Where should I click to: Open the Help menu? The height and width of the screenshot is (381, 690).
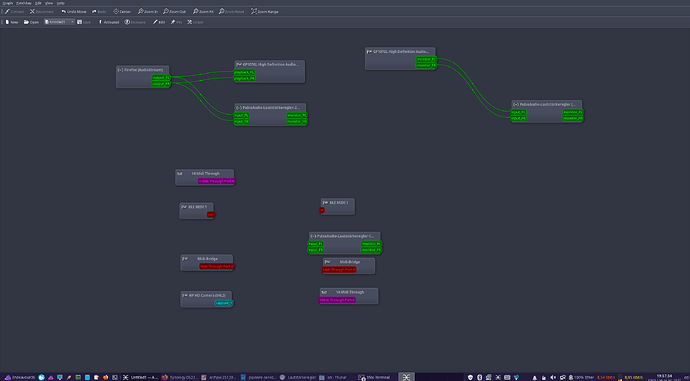click(61, 3)
